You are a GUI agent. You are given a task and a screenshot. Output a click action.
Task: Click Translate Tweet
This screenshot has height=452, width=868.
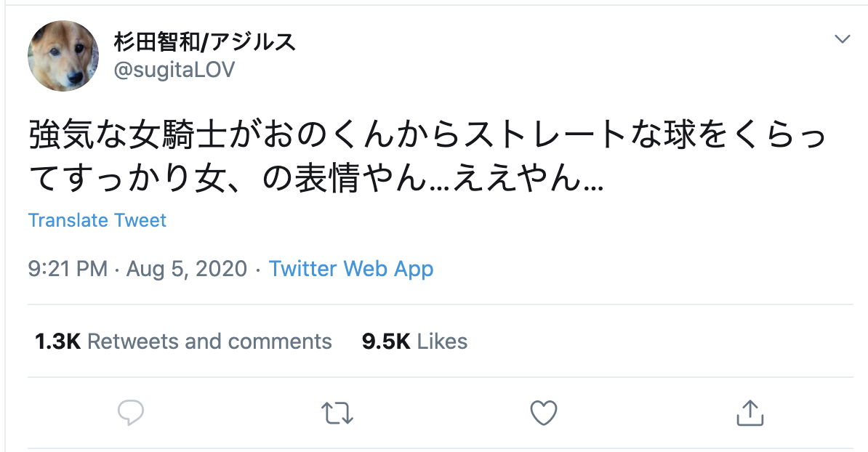click(97, 220)
